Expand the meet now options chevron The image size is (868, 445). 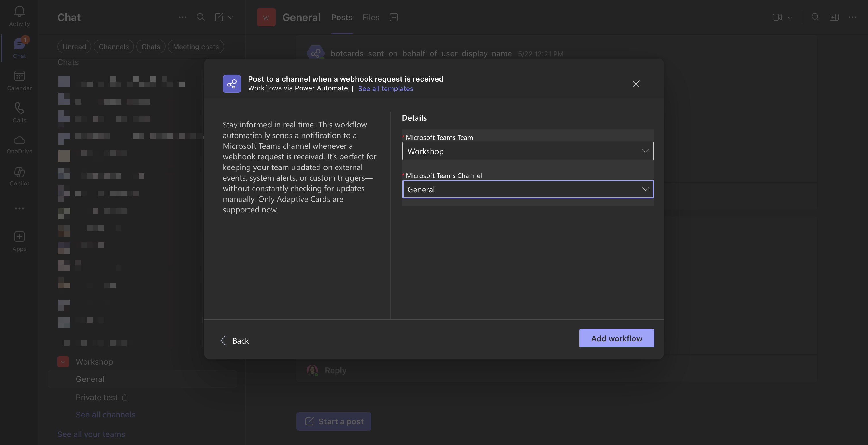(789, 17)
